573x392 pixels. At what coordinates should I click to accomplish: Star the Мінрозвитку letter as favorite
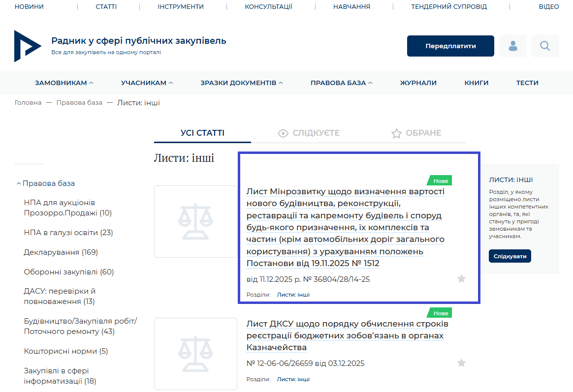pyautogui.click(x=461, y=279)
